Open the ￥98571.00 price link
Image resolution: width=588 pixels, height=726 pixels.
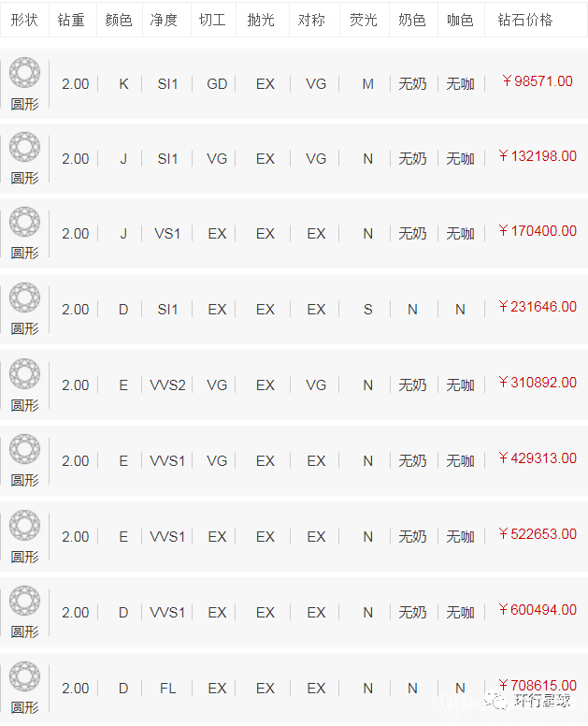point(537,81)
